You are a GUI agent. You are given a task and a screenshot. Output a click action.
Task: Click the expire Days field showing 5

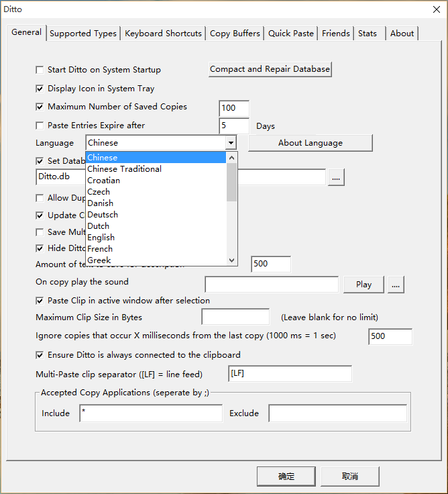[234, 126]
